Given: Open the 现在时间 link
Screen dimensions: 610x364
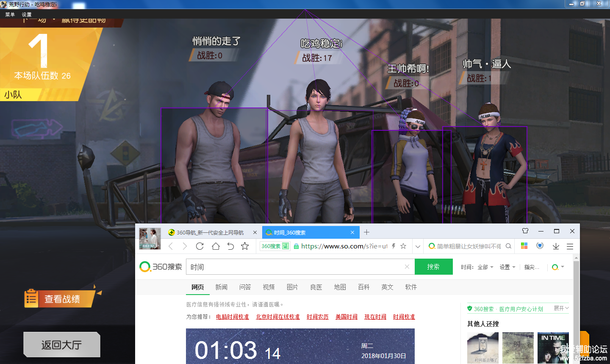Looking at the screenshot, I should 375,317.
